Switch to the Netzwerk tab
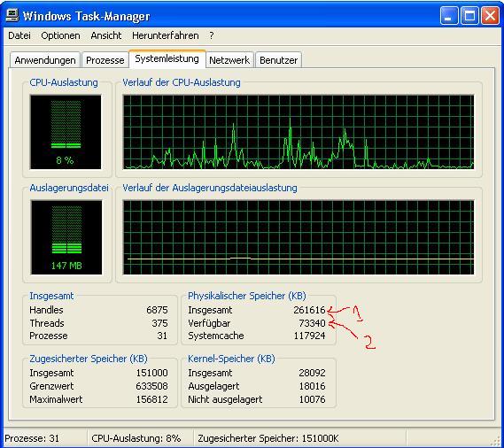This screenshot has height=448, width=504. (229, 60)
